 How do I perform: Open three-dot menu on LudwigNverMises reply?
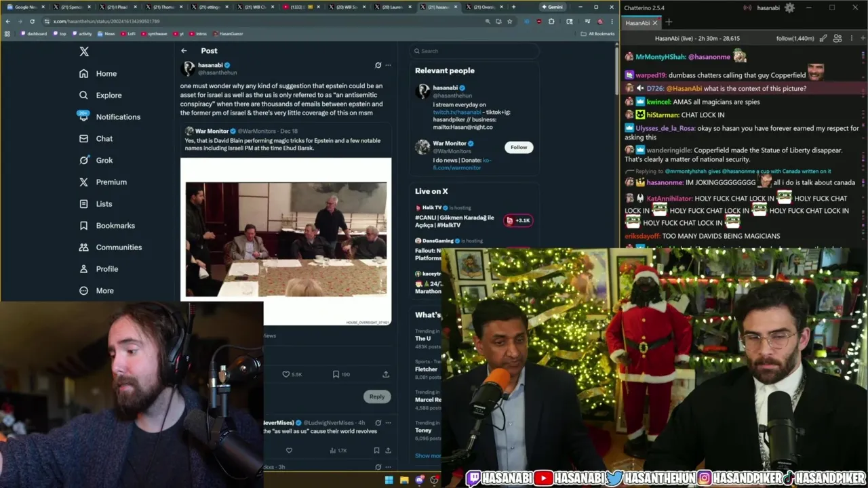388,422
